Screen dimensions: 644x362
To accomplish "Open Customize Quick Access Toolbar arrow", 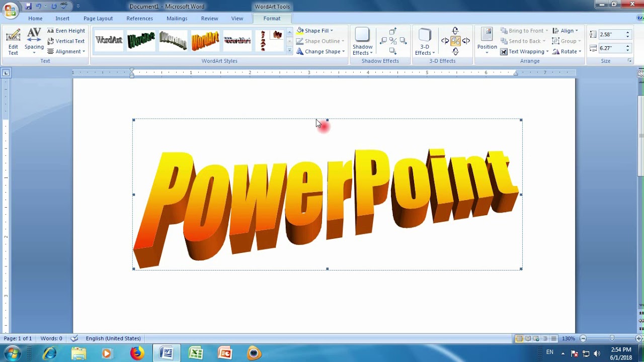I will (x=78, y=7).
